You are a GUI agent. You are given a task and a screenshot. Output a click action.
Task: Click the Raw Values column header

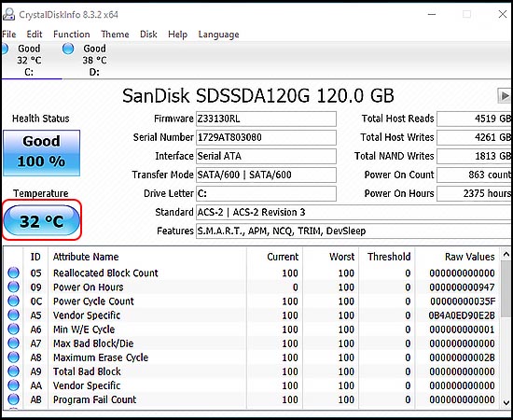pos(457,257)
